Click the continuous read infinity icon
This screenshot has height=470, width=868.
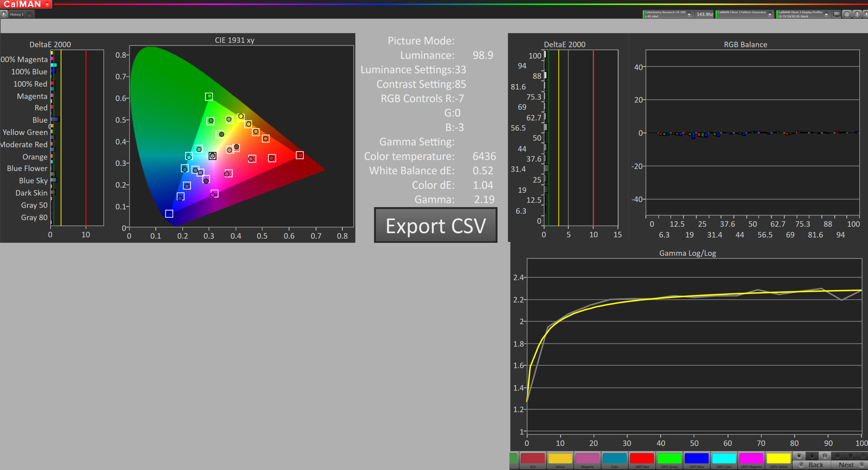[x=837, y=456]
